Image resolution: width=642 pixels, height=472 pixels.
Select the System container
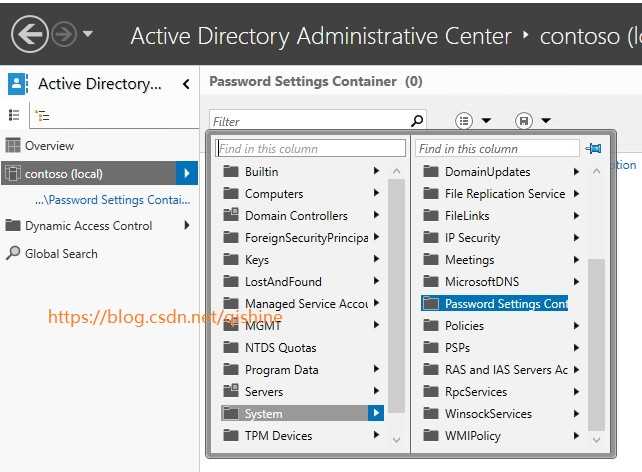(294, 413)
